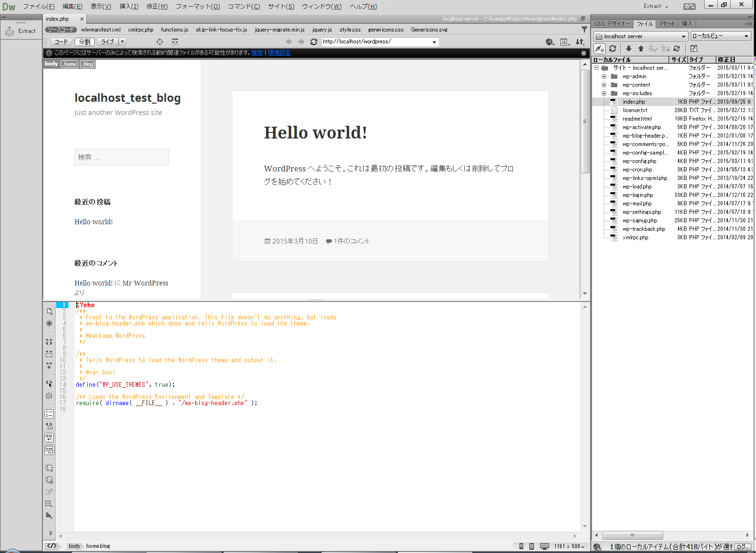Viewport: 756px width, 553px height.
Task: Expand the wp-admin folder
Action: [604, 76]
